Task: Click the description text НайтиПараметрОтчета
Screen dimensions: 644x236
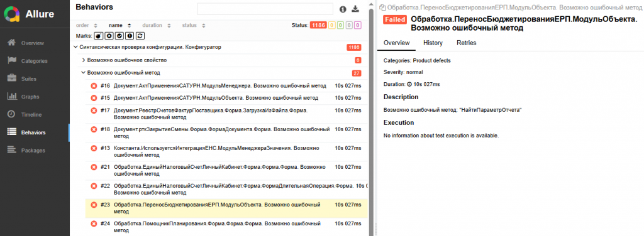Action: click(452, 110)
